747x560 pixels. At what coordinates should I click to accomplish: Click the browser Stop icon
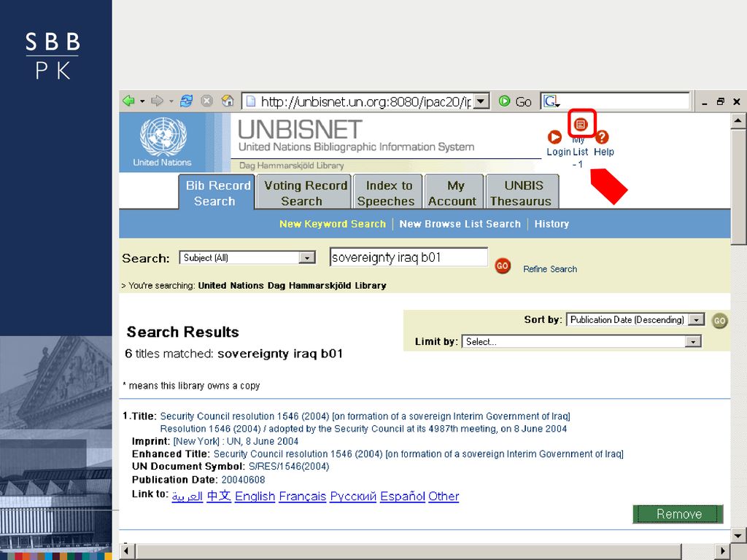pos(206,101)
